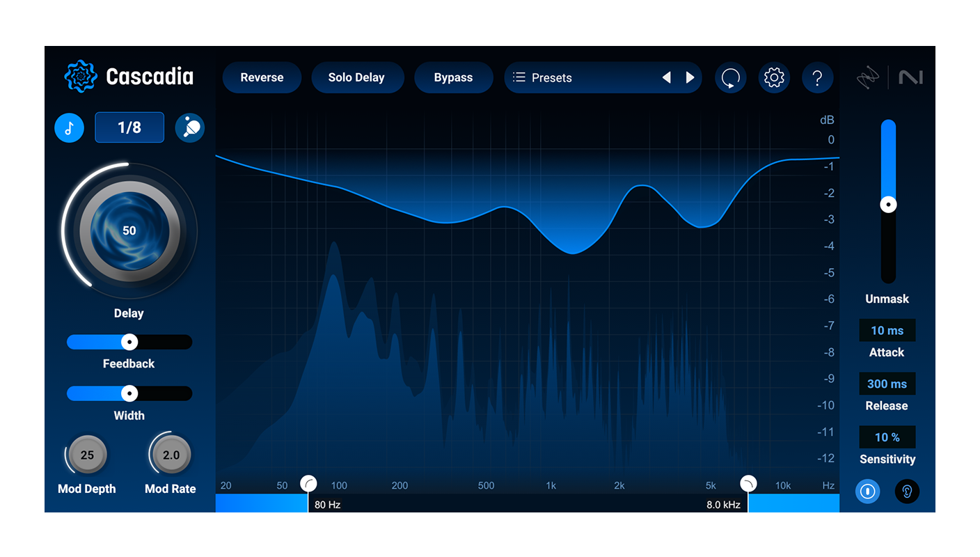Click the 10 ms Attack field
This screenshot has height=557, width=980.
[x=887, y=331]
